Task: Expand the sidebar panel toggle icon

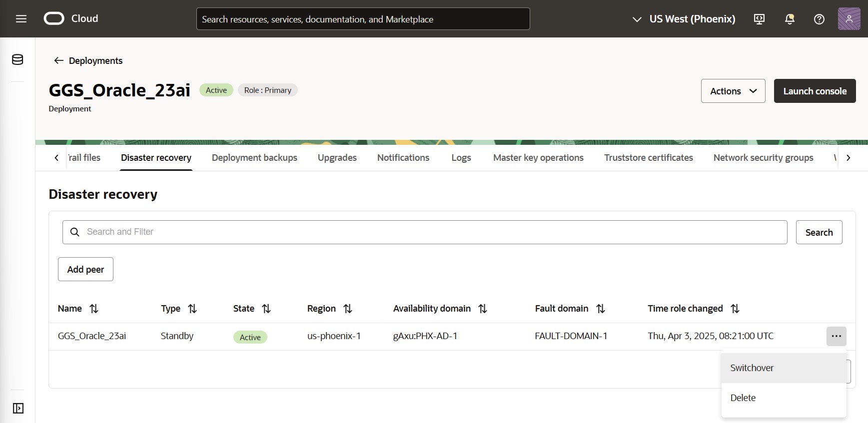Action: click(18, 409)
